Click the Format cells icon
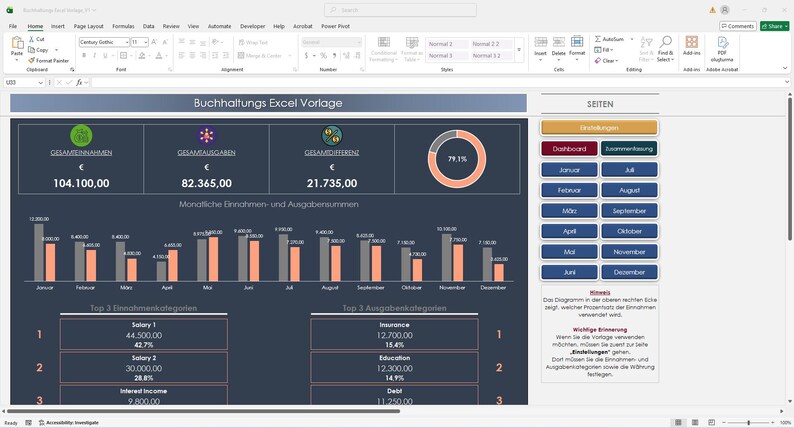 point(577,42)
